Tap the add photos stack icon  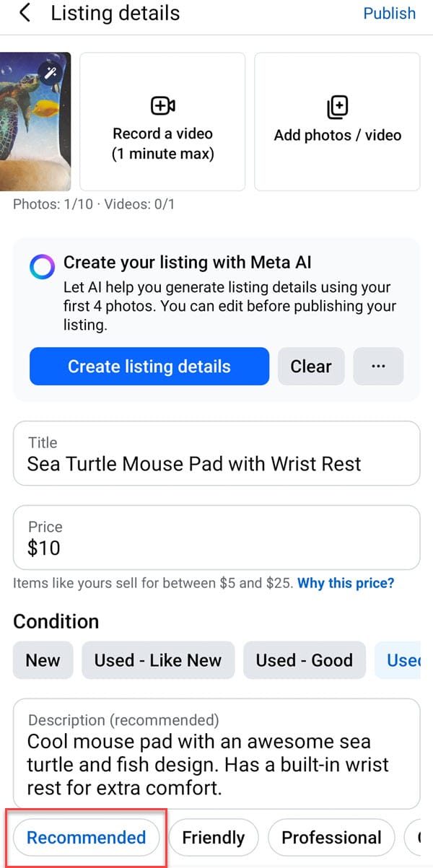(337, 108)
